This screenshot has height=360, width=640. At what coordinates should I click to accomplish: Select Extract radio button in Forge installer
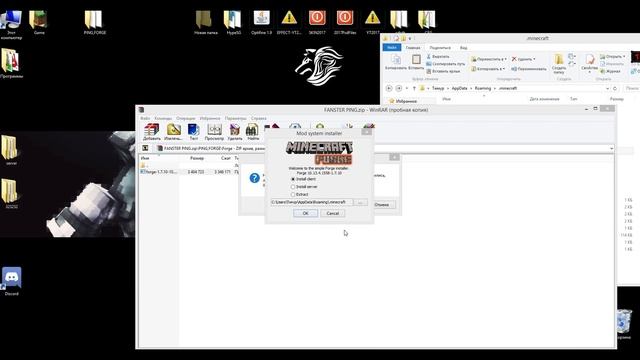pyautogui.click(x=293, y=195)
